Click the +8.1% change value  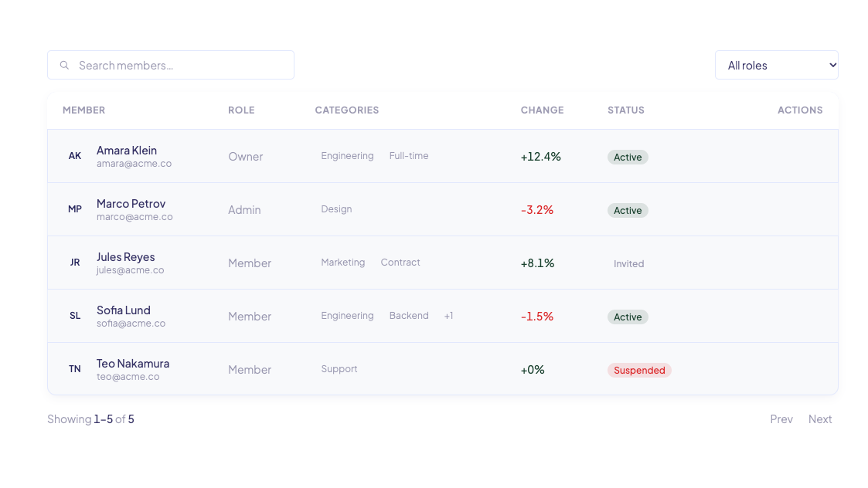coord(537,263)
